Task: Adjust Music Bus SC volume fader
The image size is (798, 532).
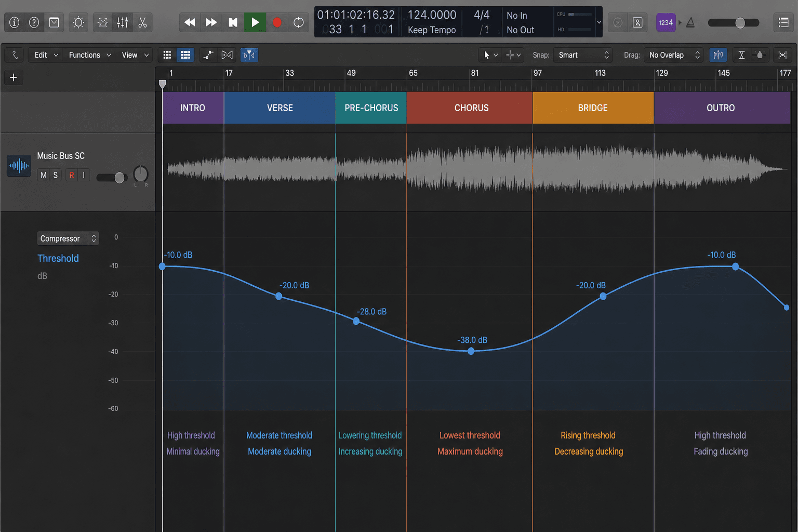Action: (x=112, y=178)
